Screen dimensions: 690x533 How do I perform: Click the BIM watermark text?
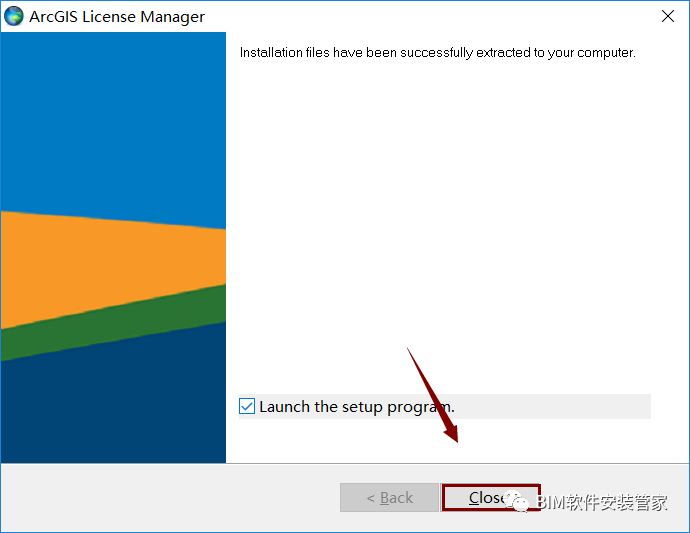coord(602,502)
